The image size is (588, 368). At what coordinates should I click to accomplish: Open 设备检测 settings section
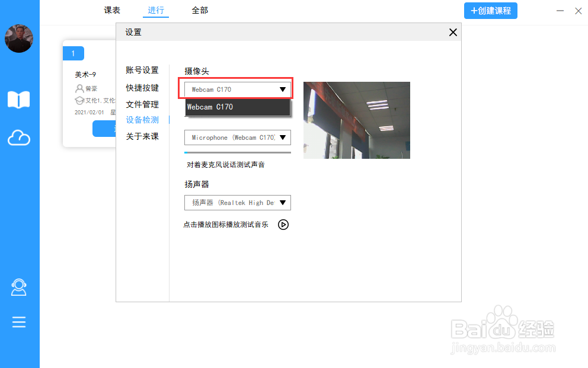[x=142, y=120]
